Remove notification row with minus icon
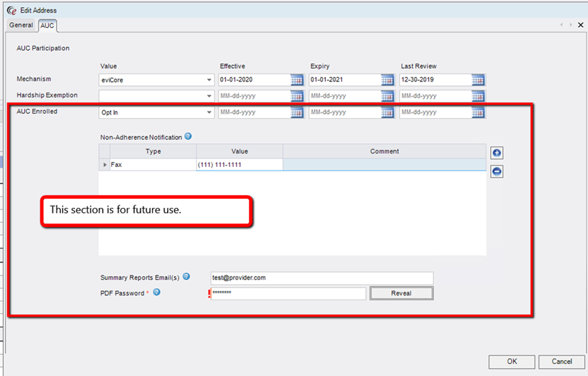Image resolution: width=588 pixels, height=376 pixels. click(x=496, y=171)
